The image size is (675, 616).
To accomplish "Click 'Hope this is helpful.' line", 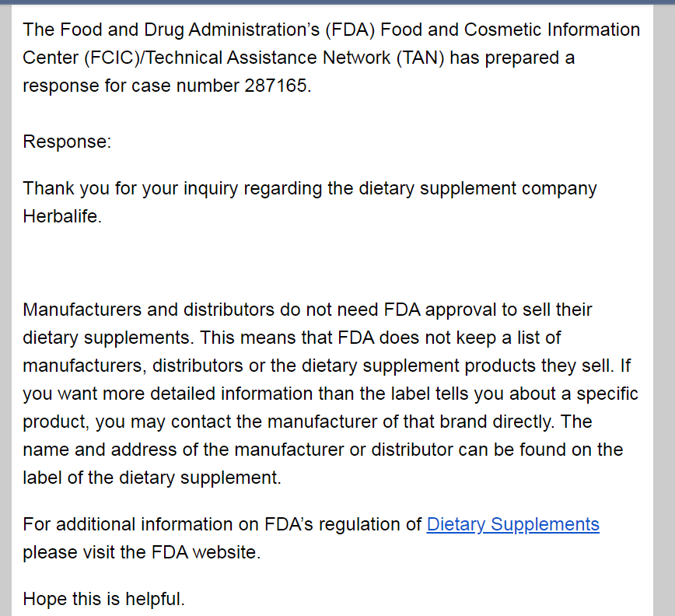I will pos(103,599).
